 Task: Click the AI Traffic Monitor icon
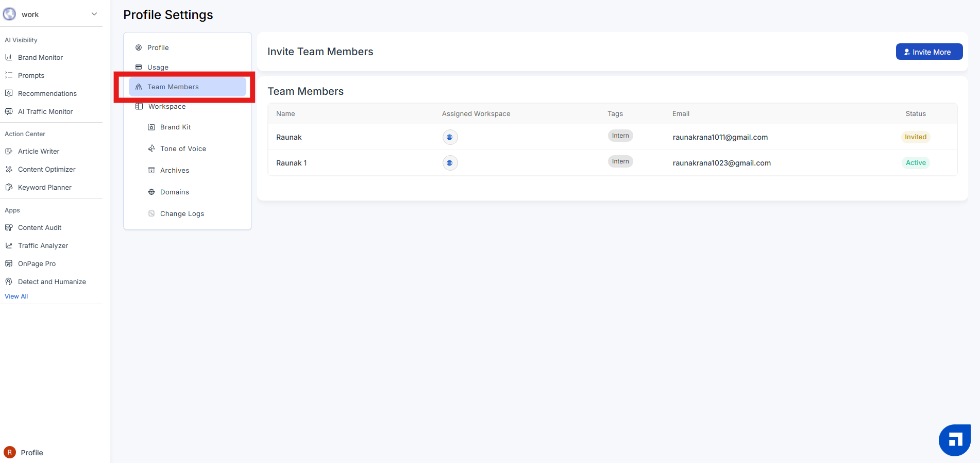click(x=9, y=111)
